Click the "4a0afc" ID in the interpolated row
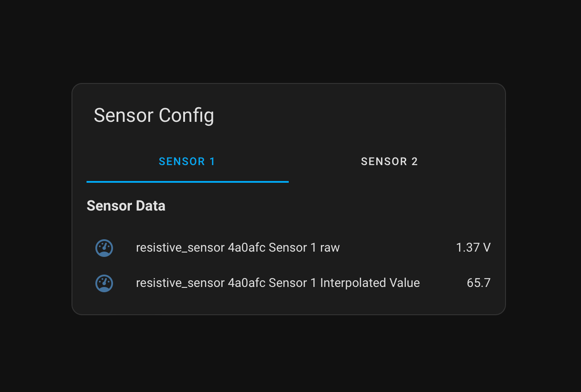The height and width of the screenshot is (392, 581). coord(246,283)
